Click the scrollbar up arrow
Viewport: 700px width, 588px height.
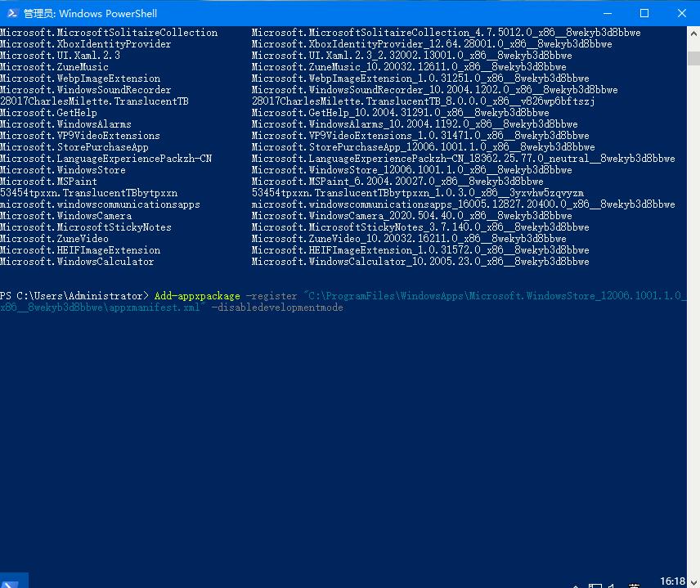693,34
